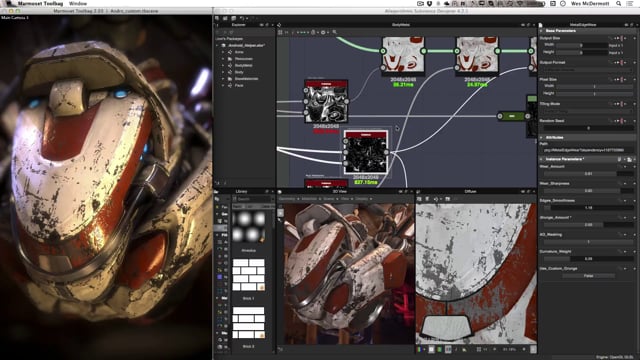This screenshot has width=640, height=360.
Task: Select the Brick 1 thumbnail in Library
Action: click(248, 274)
